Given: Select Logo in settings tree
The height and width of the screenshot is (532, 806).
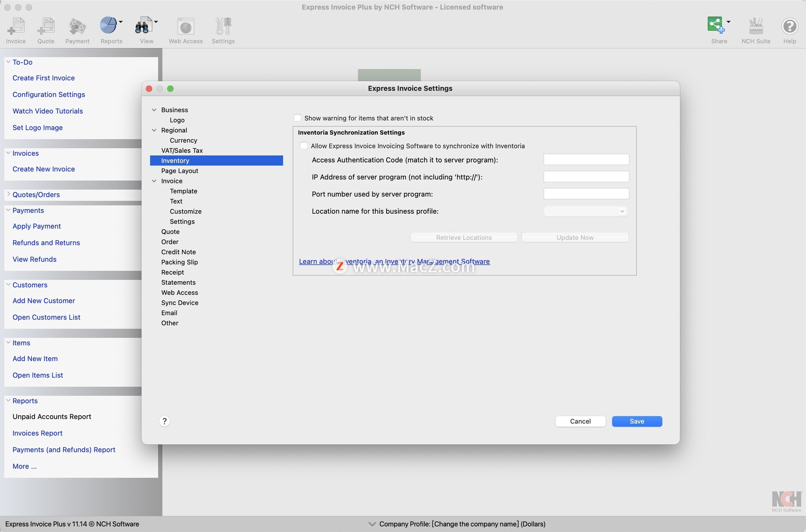Looking at the screenshot, I should [177, 120].
